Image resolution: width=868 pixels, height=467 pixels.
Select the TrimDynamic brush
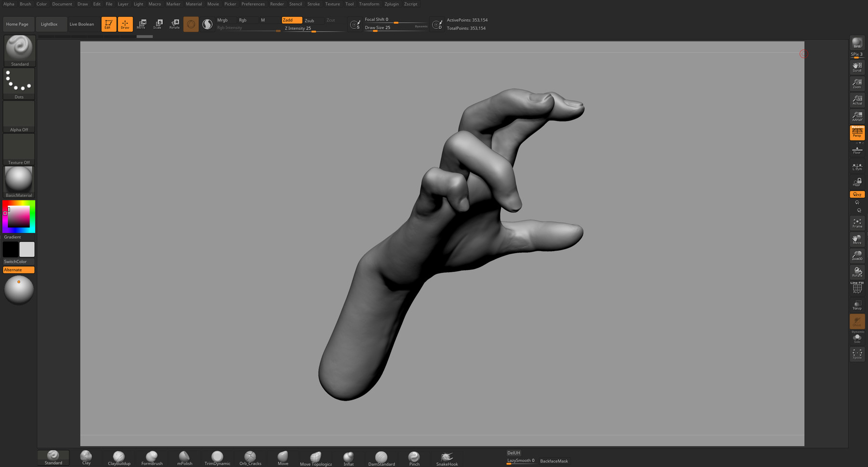217,458
